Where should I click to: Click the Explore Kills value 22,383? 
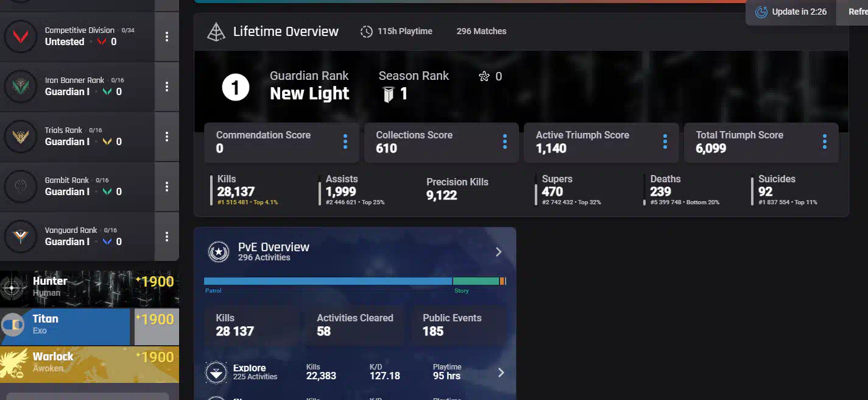pyautogui.click(x=321, y=376)
